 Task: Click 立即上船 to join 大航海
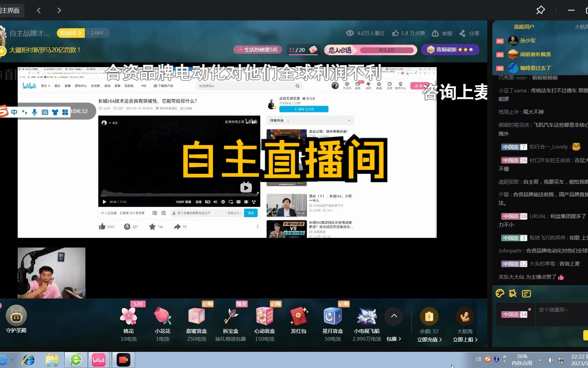[x=465, y=339]
